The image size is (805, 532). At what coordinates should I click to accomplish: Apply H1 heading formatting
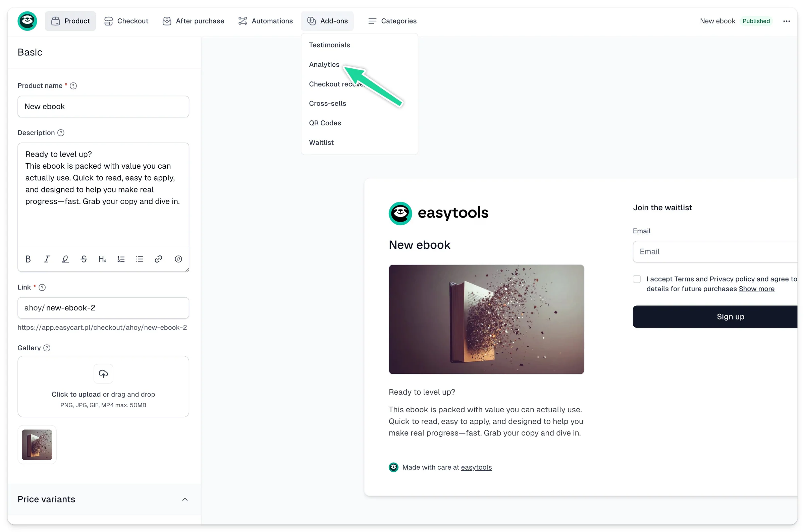102,259
